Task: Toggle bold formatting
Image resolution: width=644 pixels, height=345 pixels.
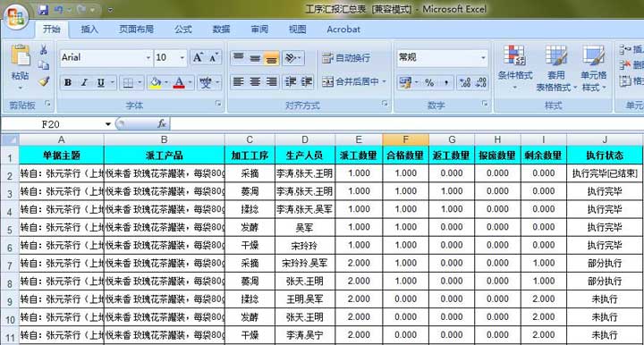Action: click(68, 82)
